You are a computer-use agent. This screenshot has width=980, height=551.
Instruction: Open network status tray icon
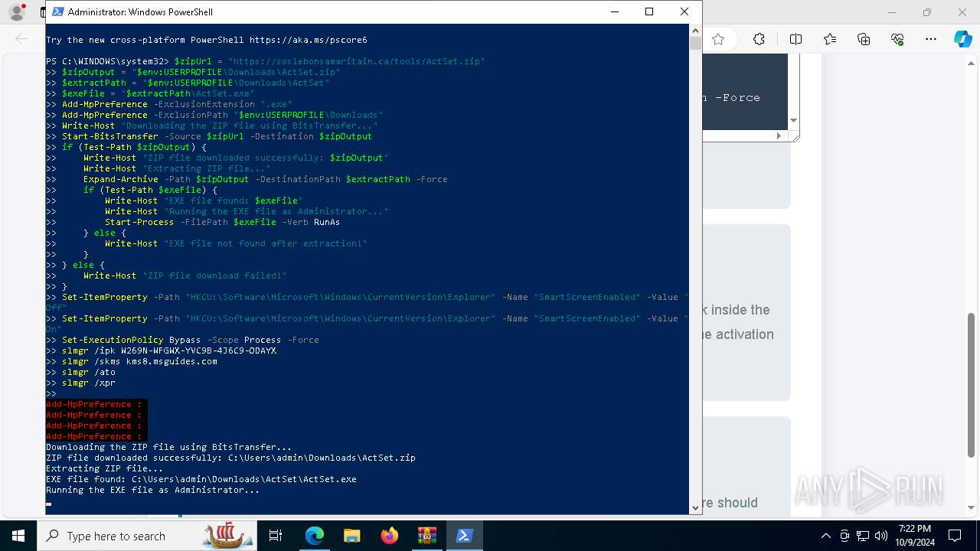(x=863, y=536)
